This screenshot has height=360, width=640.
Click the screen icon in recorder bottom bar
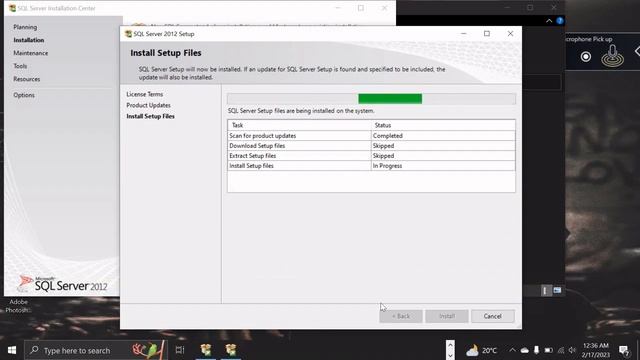[557, 290]
